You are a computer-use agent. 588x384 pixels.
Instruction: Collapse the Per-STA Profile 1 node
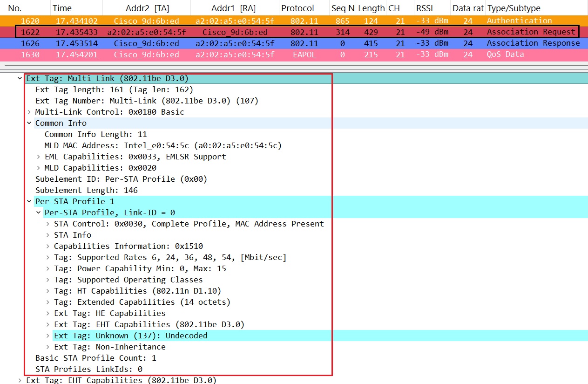(x=29, y=201)
